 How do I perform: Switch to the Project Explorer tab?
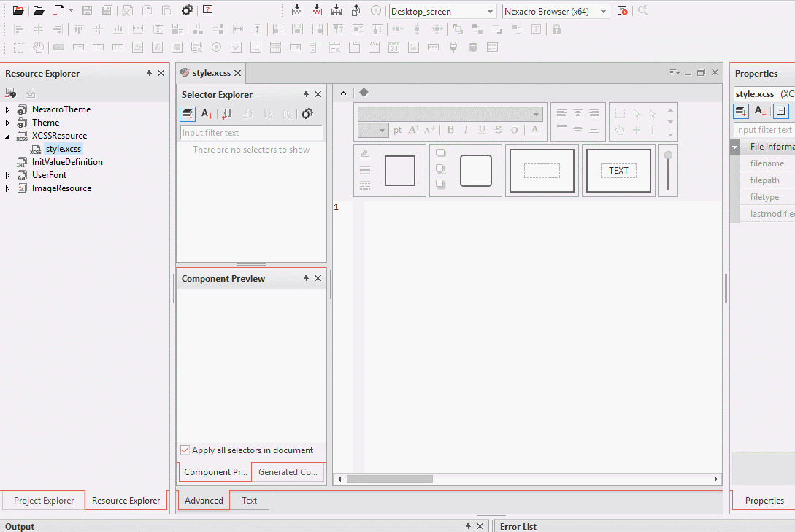(44, 501)
